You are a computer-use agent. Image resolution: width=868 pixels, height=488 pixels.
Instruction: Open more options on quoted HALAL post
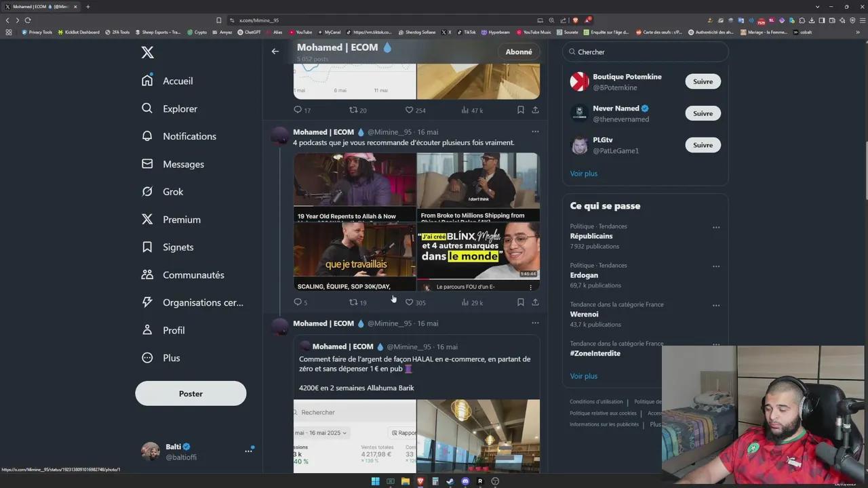pos(535,323)
